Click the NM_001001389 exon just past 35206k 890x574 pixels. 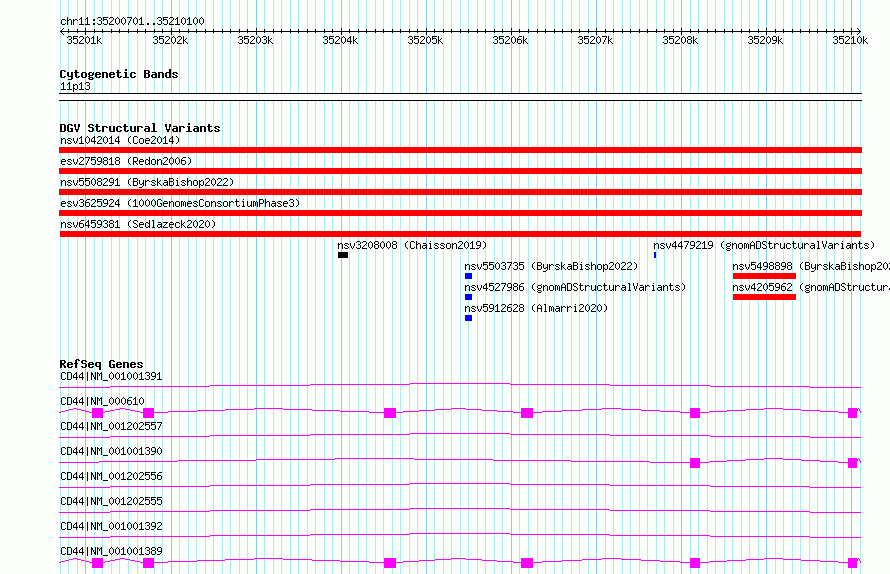527,563
